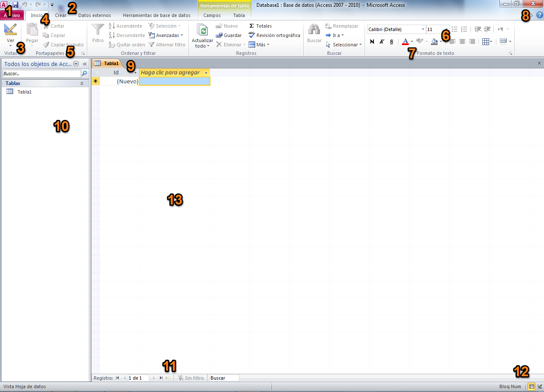Click Guardar in Registros group
The height and width of the screenshot is (392, 544).
coord(228,35)
